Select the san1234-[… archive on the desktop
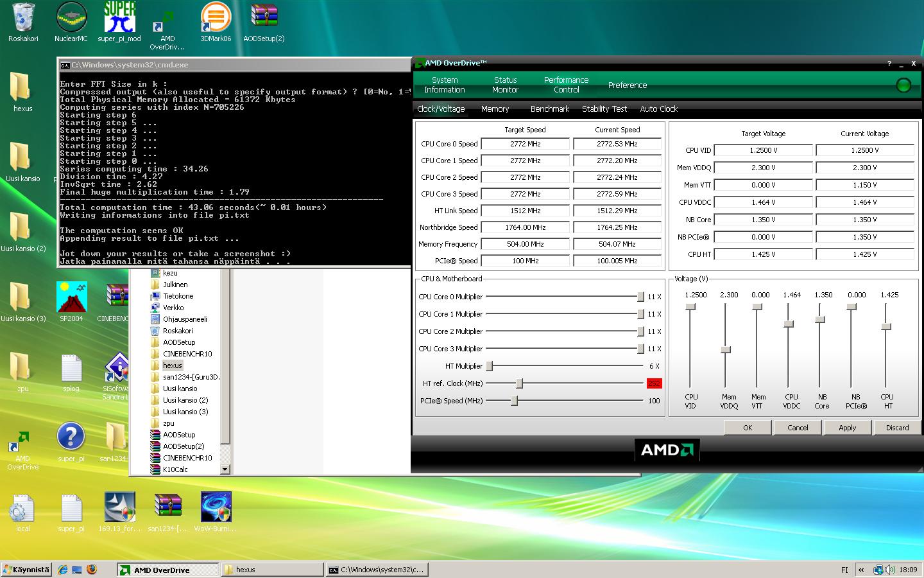The image size is (924, 578). pyautogui.click(x=167, y=512)
